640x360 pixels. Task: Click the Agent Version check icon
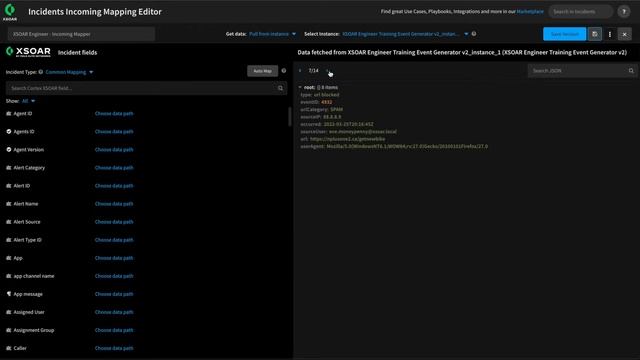[x=9, y=149]
